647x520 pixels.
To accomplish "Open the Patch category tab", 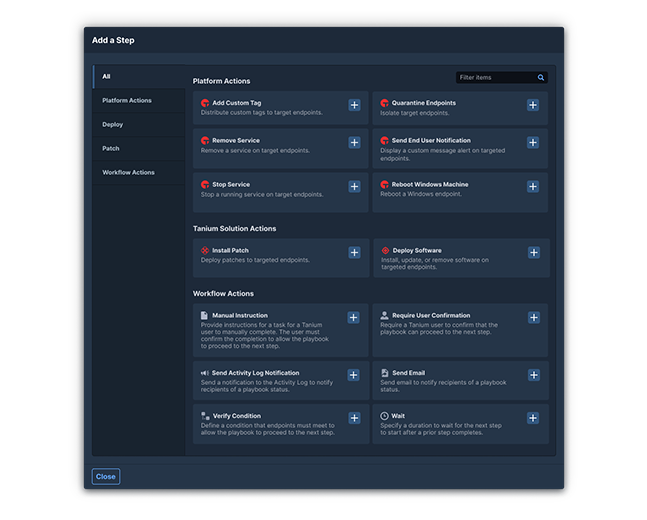I will [139, 148].
